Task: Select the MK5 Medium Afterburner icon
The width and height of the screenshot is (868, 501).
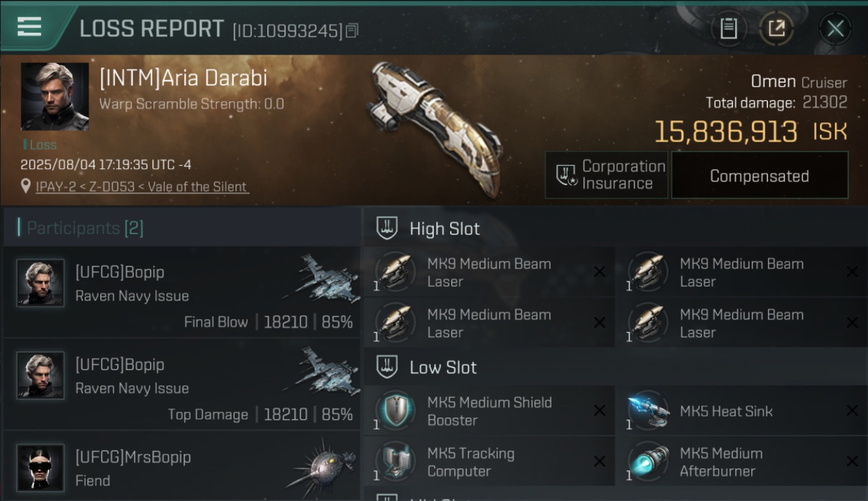Action: (x=648, y=462)
